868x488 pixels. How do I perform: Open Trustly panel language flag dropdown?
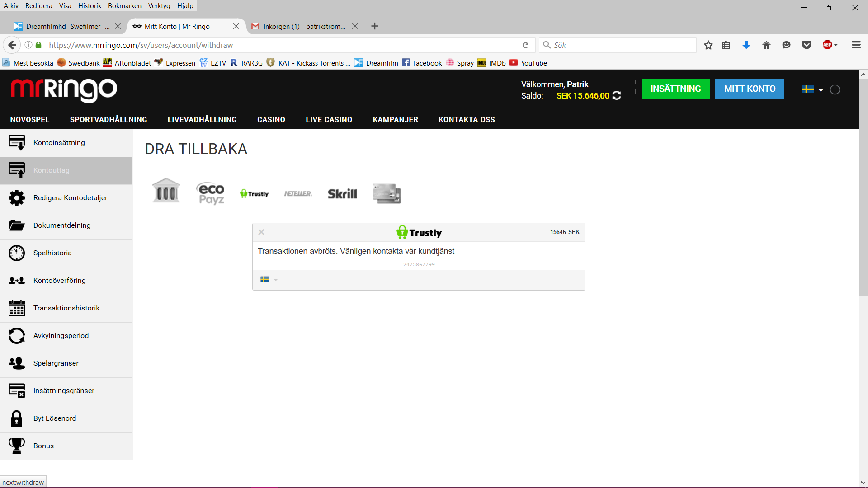tap(269, 280)
